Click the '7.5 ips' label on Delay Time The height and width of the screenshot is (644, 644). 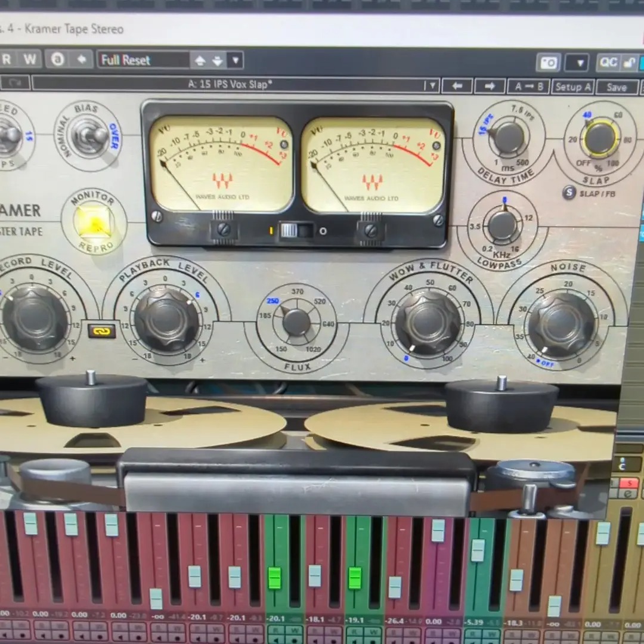click(x=522, y=113)
